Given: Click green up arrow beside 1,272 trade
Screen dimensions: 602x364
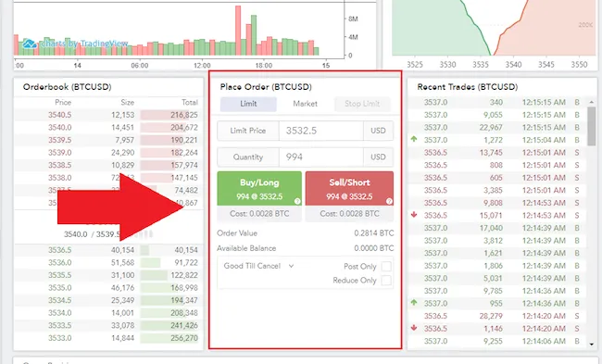Looking at the screenshot, I should point(414,139).
